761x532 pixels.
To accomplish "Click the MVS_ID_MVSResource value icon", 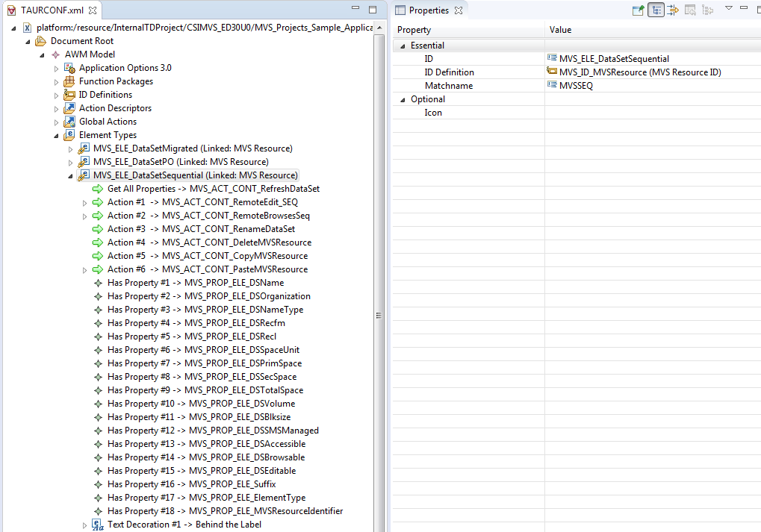I will (551, 72).
